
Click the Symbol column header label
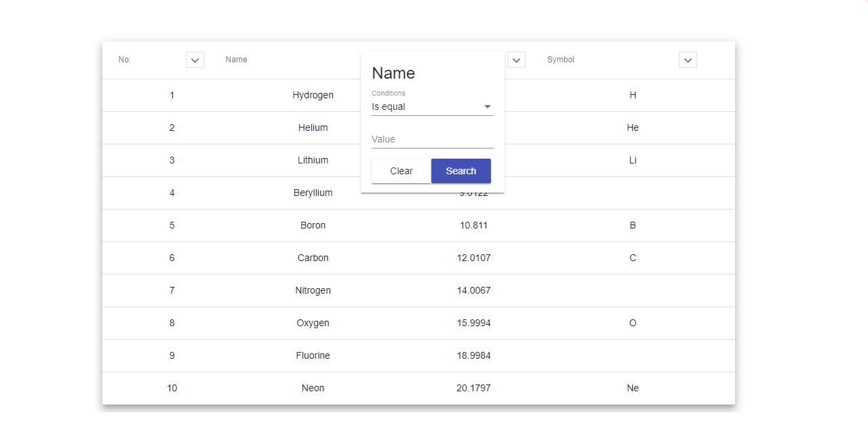[x=560, y=60]
